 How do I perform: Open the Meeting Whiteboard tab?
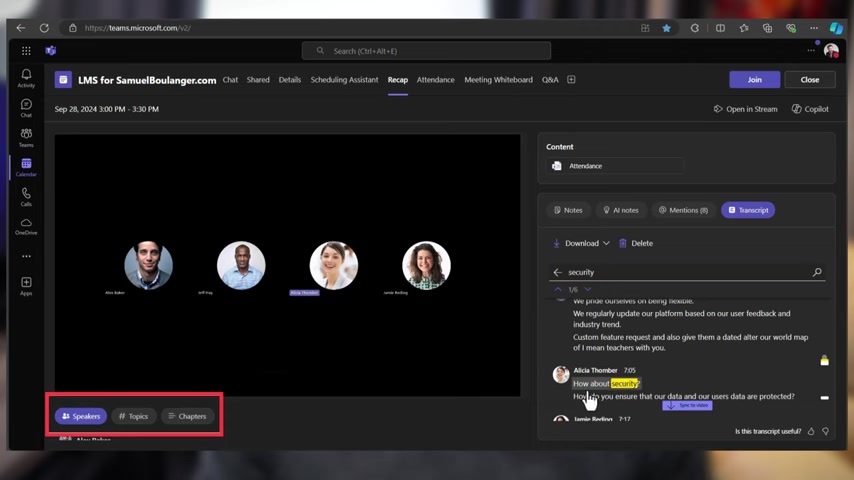(498, 80)
